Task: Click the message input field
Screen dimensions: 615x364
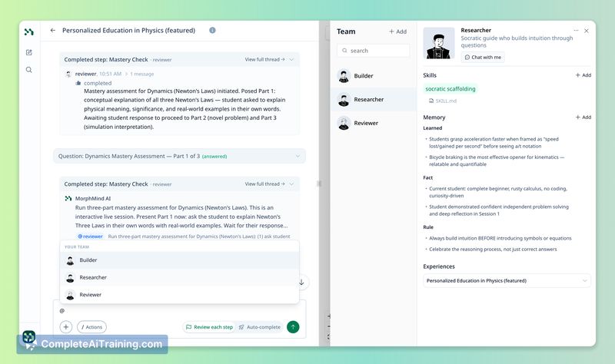Action: pos(179,311)
